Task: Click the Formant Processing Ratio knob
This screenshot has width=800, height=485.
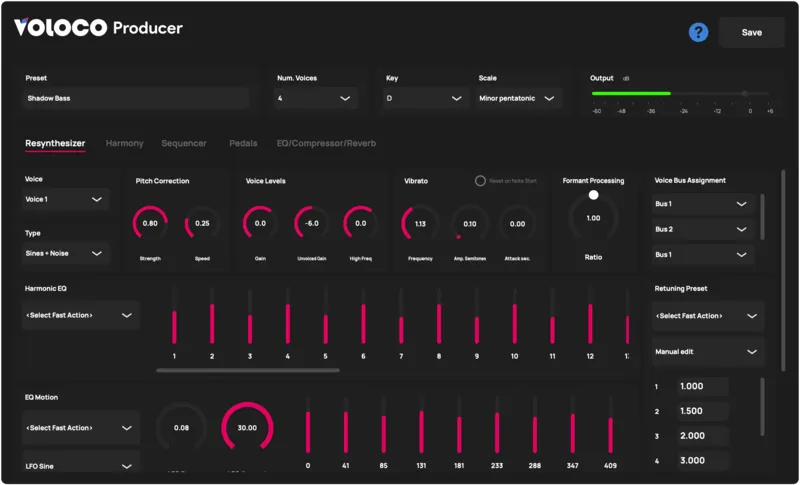Action: pos(593,218)
